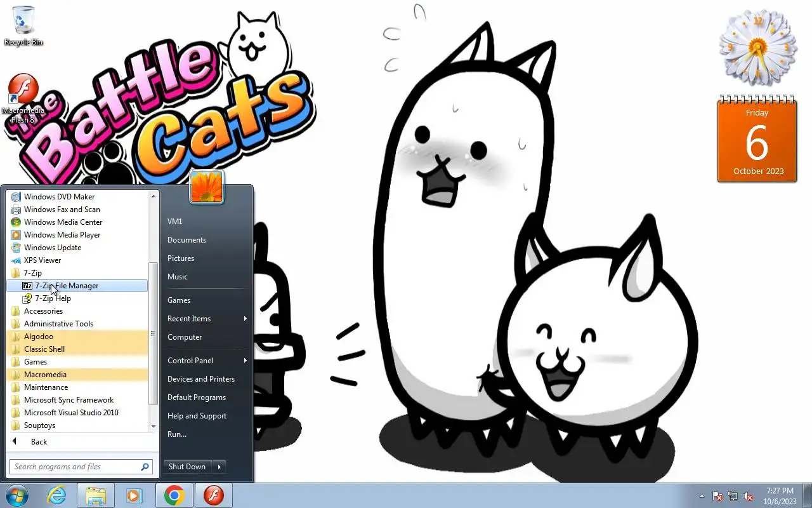Image resolution: width=812 pixels, height=508 pixels.
Task: Expand the Recent Items submenu
Action: pyautogui.click(x=207, y=319)
